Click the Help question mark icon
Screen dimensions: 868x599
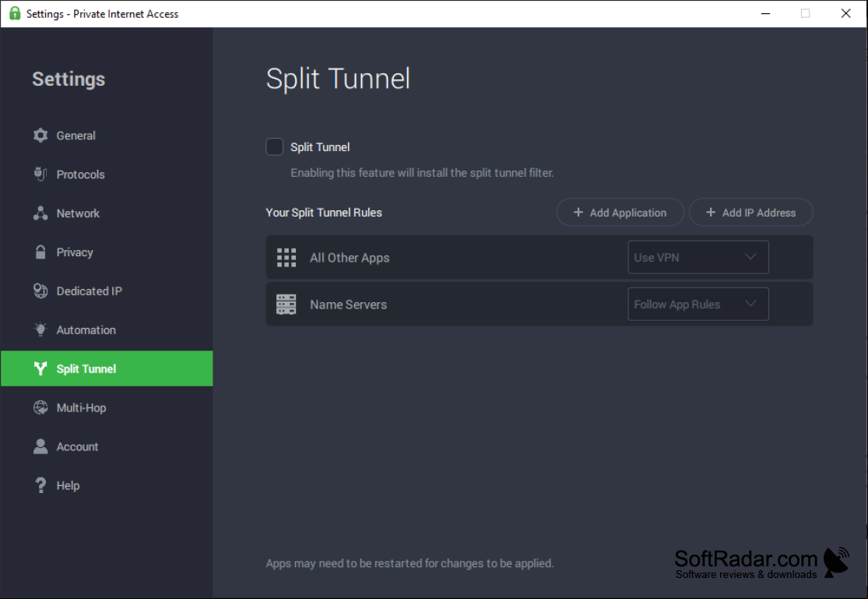pos(40,485)
